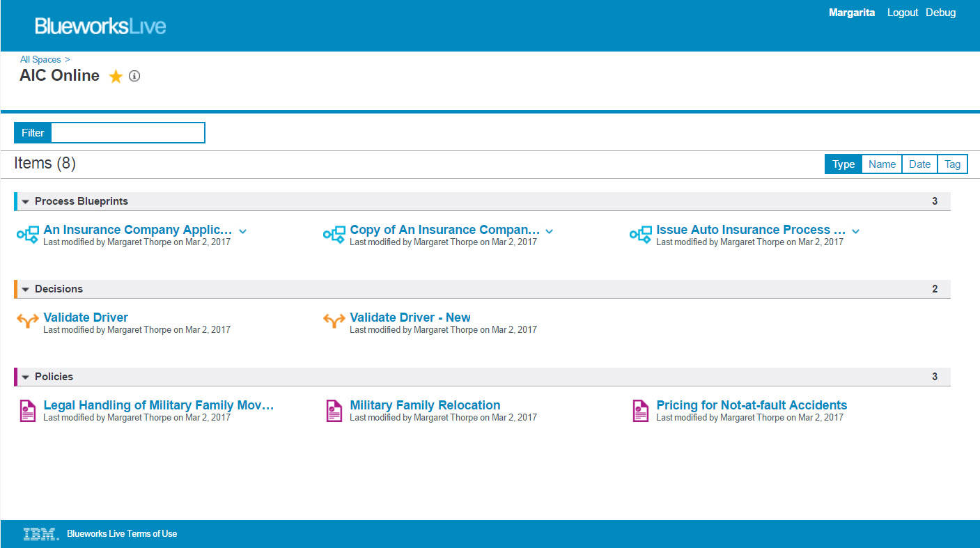Click inside the Filter input field

click(x=129, y=132)
